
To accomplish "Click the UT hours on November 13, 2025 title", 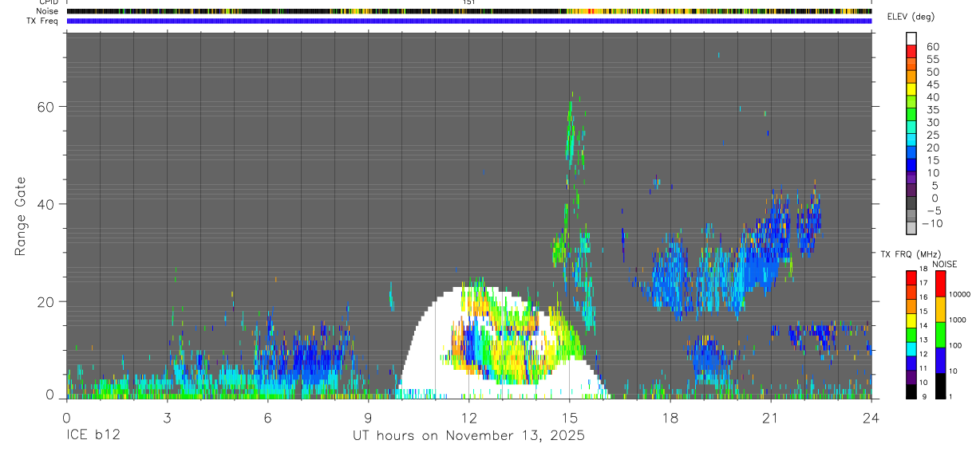I will [469, 436].
